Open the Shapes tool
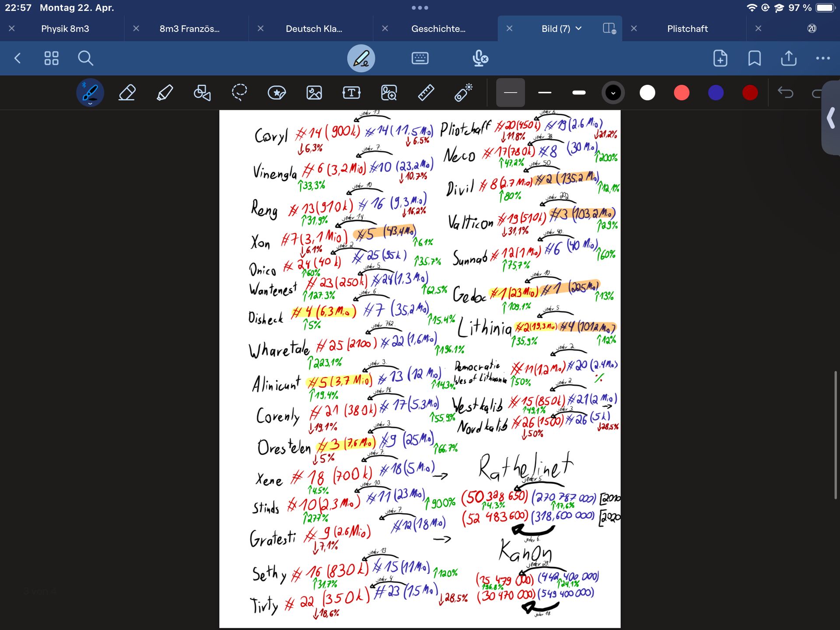Image resolution: width=840 pixels, height=630 pixels. pyautogui.click(x=202, y=93)
